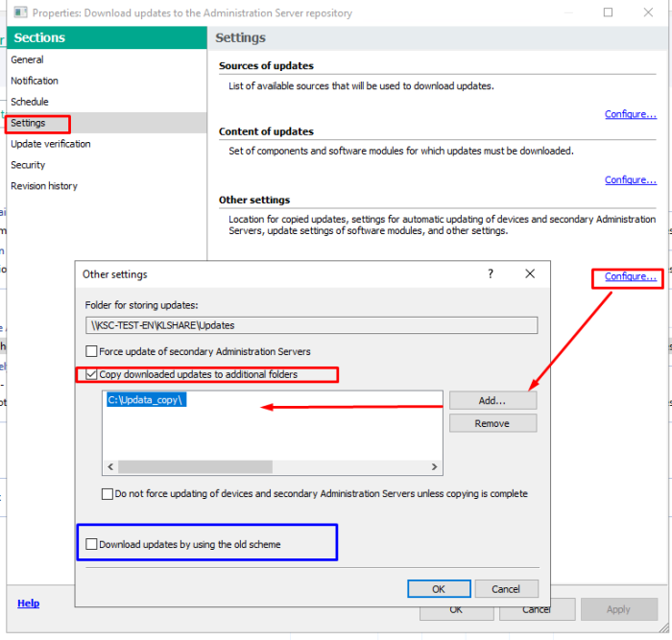Image resolution: width=672 pixels, height=640 pixels.
Task: Click Configure link for Other settings
Action: [x=631, y=276]
